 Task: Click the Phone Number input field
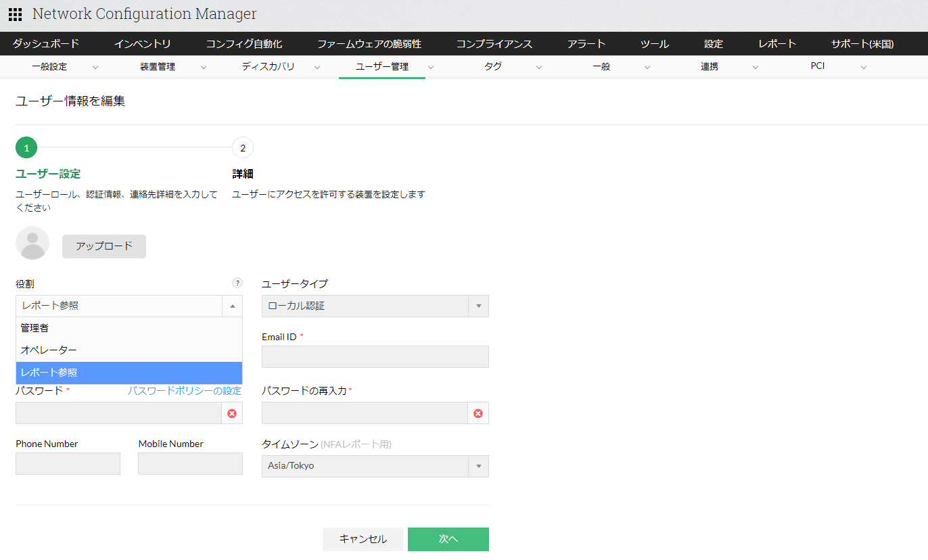pyautogui.click(x=68, y=463)
